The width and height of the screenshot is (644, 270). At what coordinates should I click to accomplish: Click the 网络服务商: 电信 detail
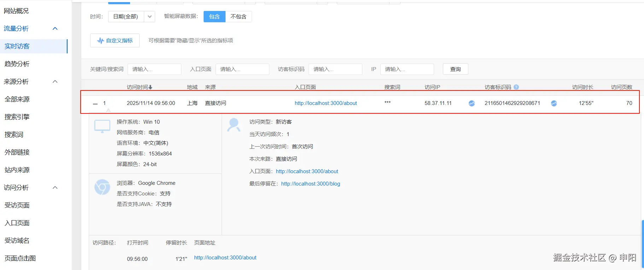(x=138, y=133)
